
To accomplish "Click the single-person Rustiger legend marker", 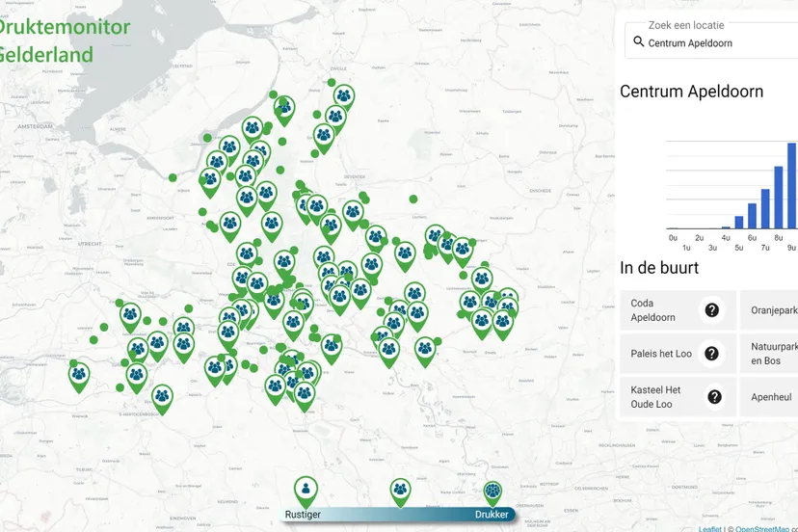I will (306, 492).
